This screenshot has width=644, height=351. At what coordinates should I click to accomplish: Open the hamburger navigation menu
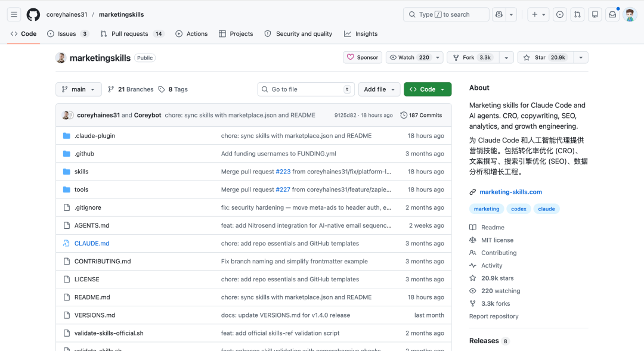[14, 14]
